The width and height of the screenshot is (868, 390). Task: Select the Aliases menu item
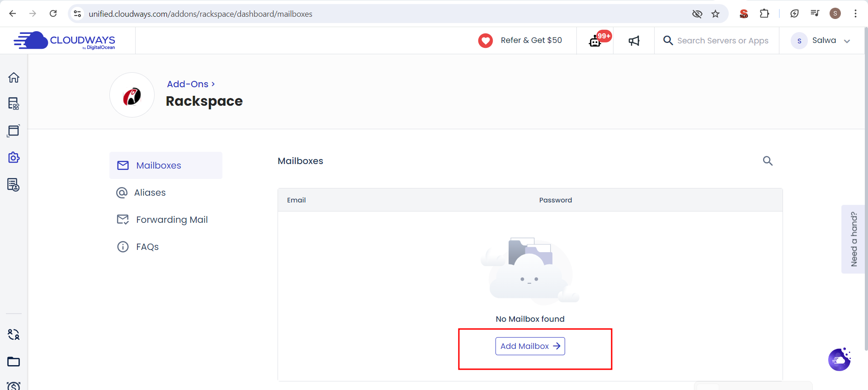tap(166, 193)
